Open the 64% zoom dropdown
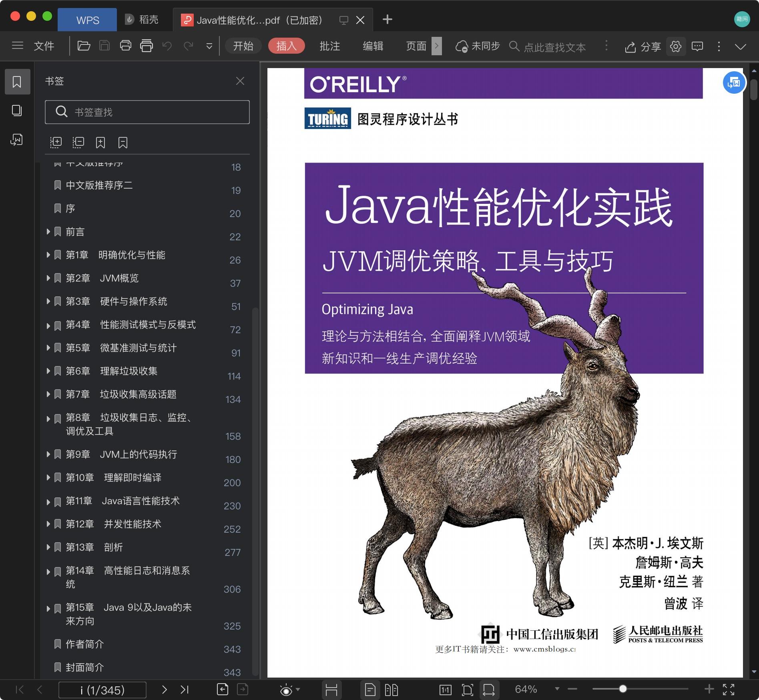The image size is (759, 700). click(557, 689)
